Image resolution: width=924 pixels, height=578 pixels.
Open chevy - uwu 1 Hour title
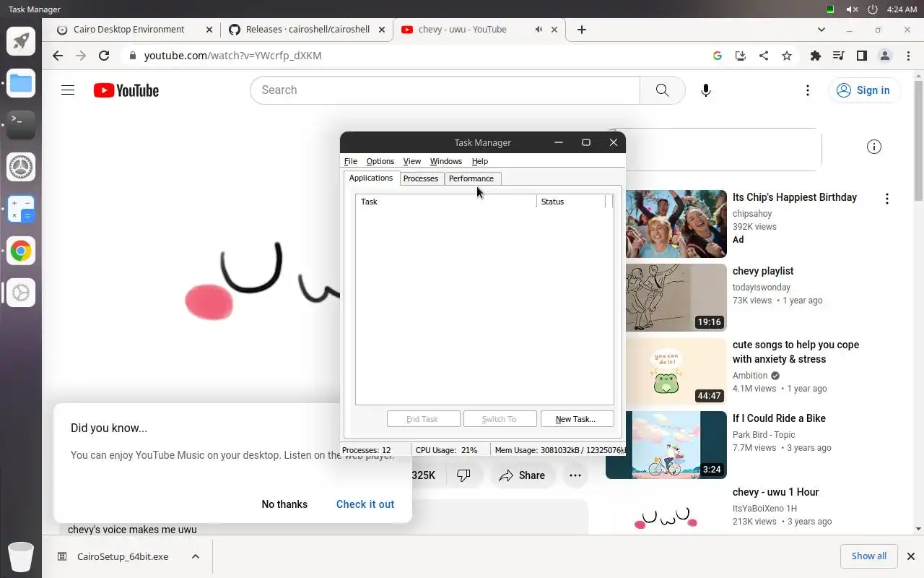(775, 492)
